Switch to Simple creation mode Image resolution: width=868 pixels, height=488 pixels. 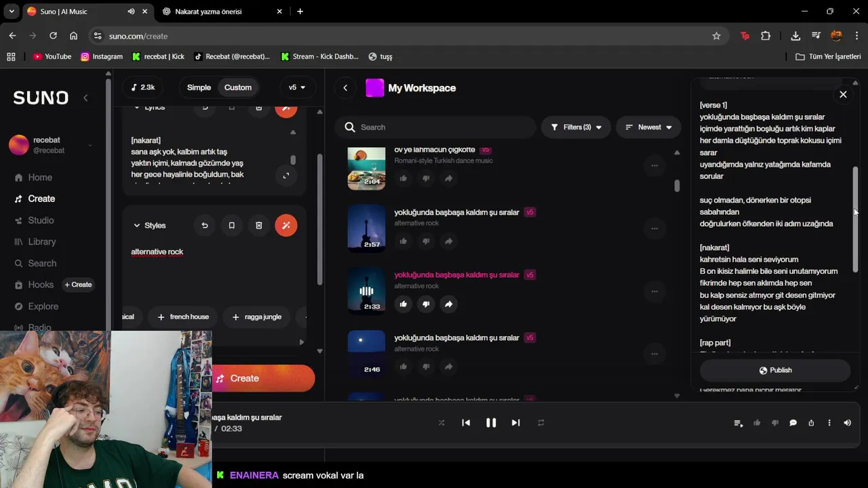[199, 87]
